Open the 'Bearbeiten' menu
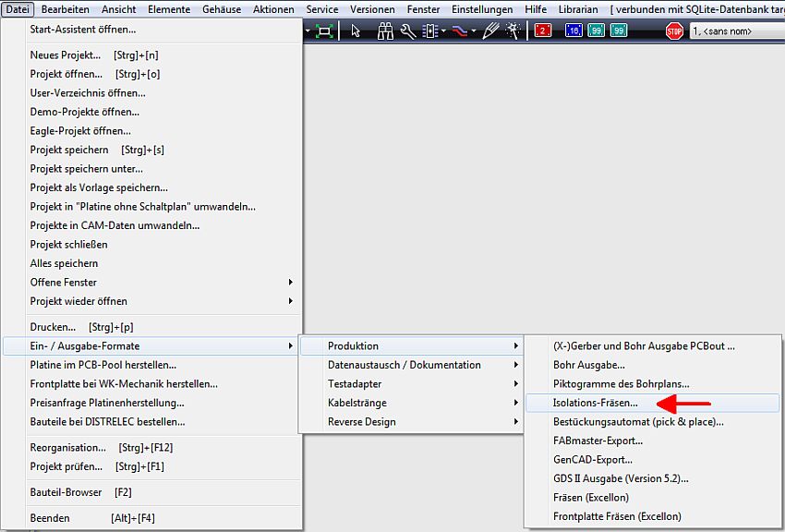The height and width of the screenshot is (532, 785). pyautogui.click(x=65, y=9)
